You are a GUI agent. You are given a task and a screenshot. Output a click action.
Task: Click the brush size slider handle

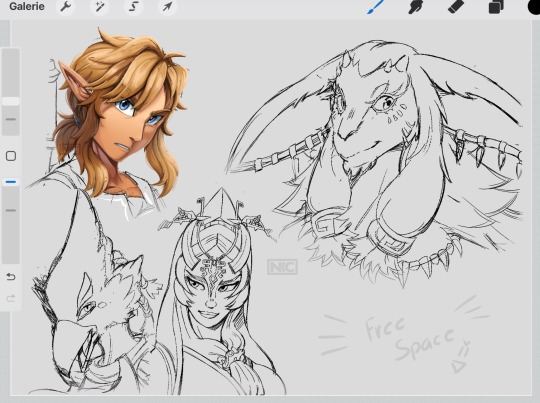click(11, 101)
